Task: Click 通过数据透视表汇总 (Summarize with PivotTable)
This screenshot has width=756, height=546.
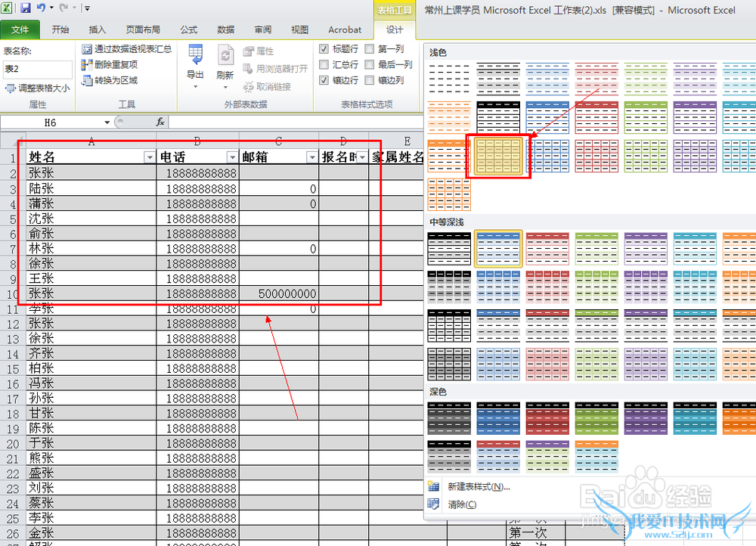Action: 126,49
